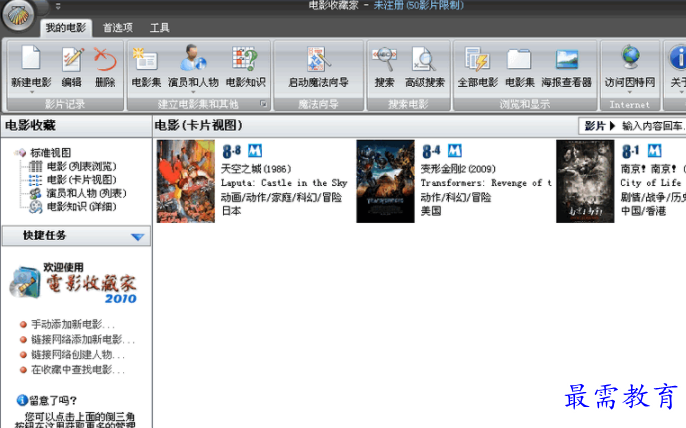
Task: Expand the 新建电影 dropdown arrow
Action: 32,92
